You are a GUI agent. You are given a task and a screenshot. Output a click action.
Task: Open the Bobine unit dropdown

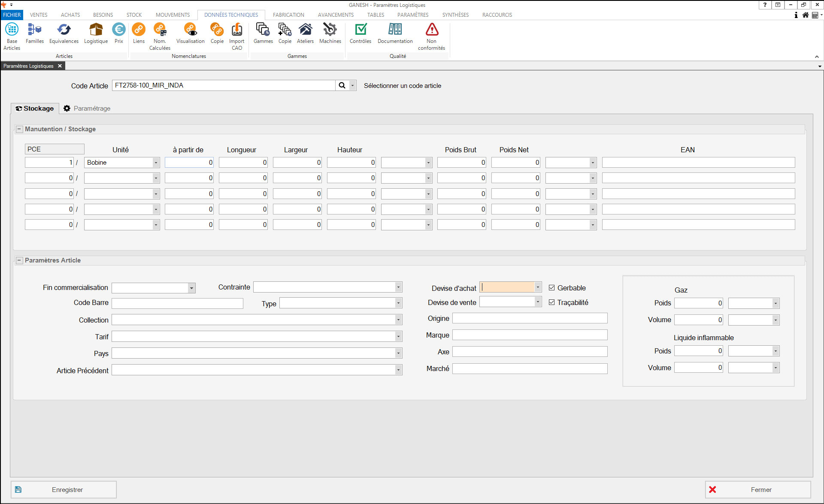click(156, 163)
